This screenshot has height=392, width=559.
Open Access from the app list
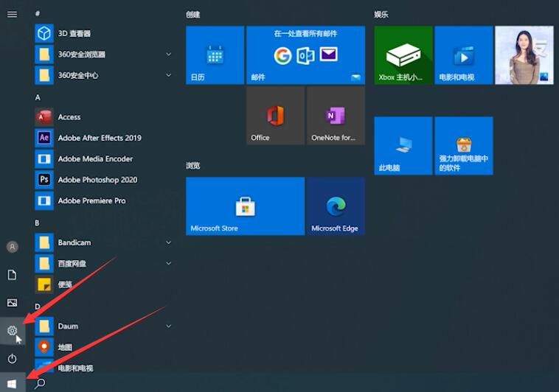tap(103, 117)
